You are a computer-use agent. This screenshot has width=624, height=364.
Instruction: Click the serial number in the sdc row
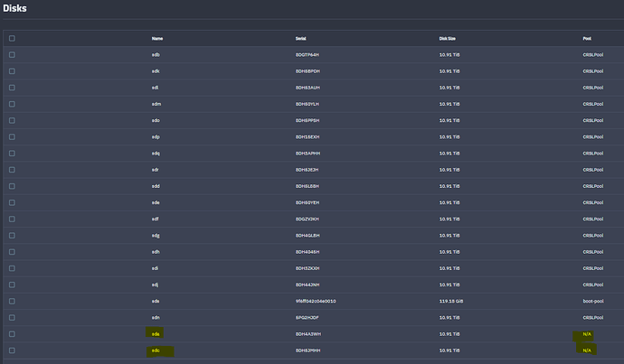(x=307, y=350)
